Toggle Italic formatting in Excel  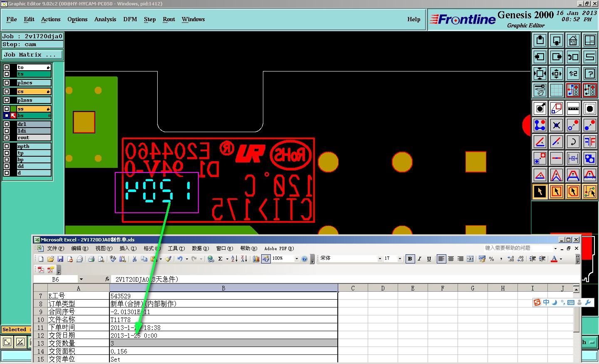tap(419, 259)
